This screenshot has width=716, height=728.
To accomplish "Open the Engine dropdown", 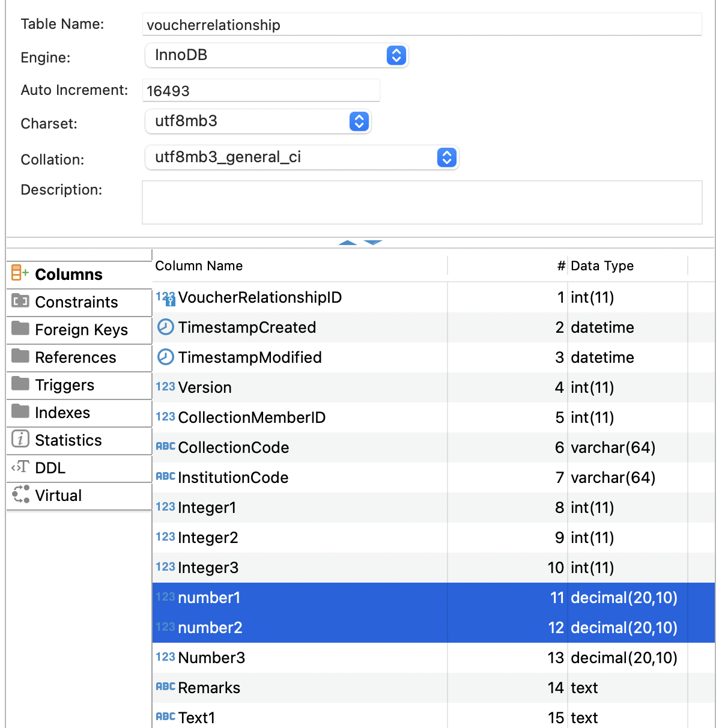I will (x=396, y=55).
